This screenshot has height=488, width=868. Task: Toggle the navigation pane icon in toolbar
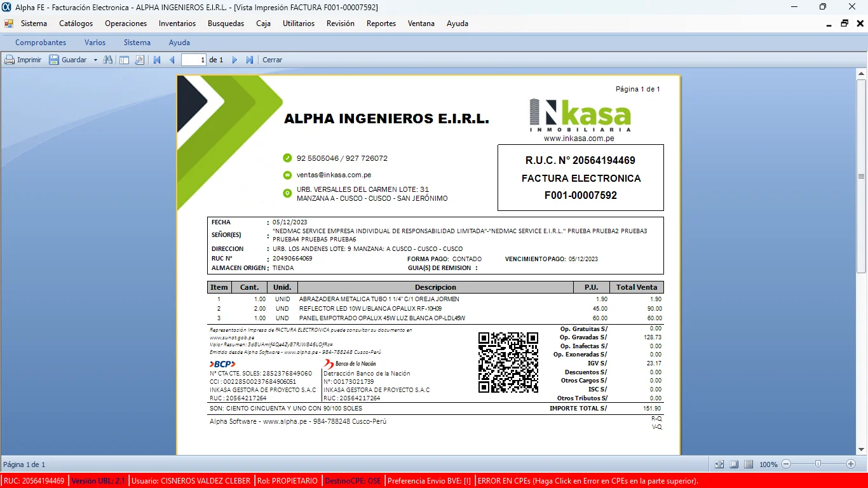pos(124,60)
